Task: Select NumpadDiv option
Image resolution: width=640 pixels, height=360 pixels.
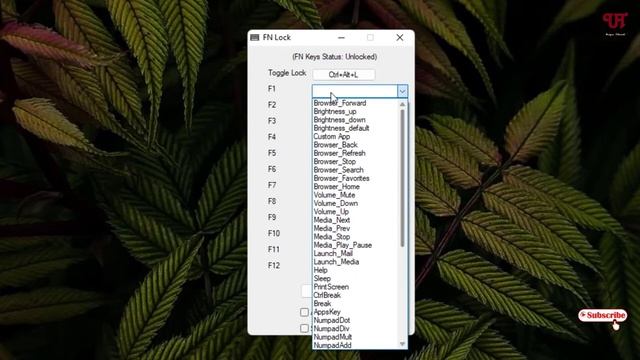Action: (331, 329)
